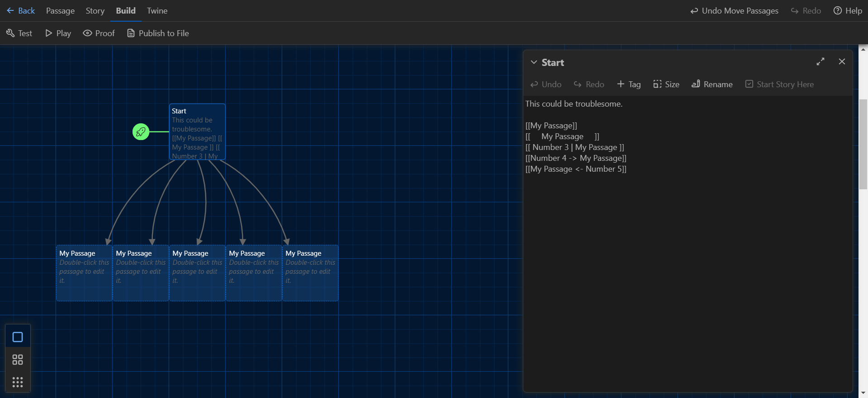Open the Passage tab
The image size is (868, 398).
(x=60, y=10)
